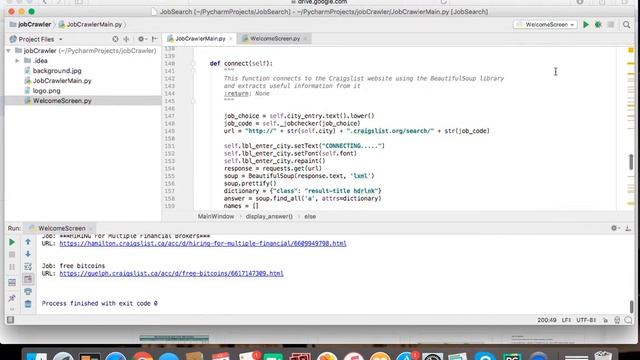The image size is (640, 360).
Task: Open the guelph.craigslist.ca free-bitcoins URL
Action: point(171,273)
